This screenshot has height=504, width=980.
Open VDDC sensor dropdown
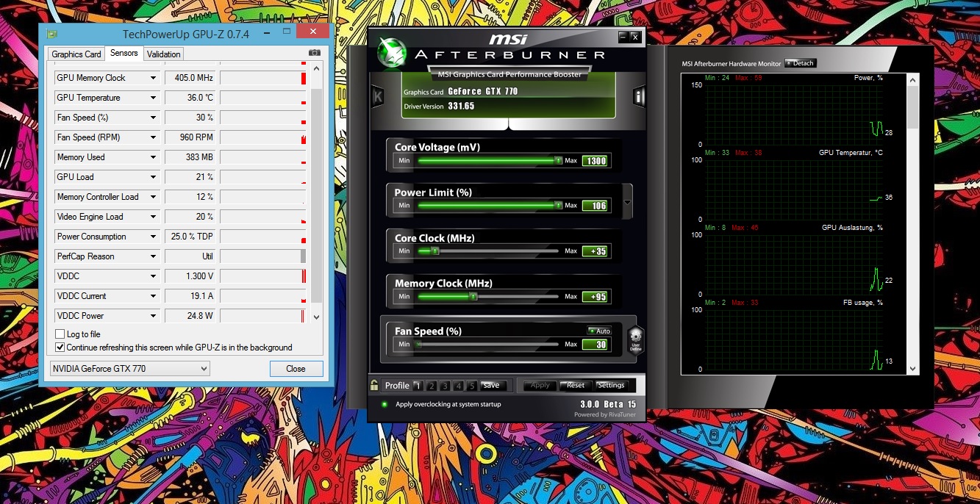click(x=154, y=276)
